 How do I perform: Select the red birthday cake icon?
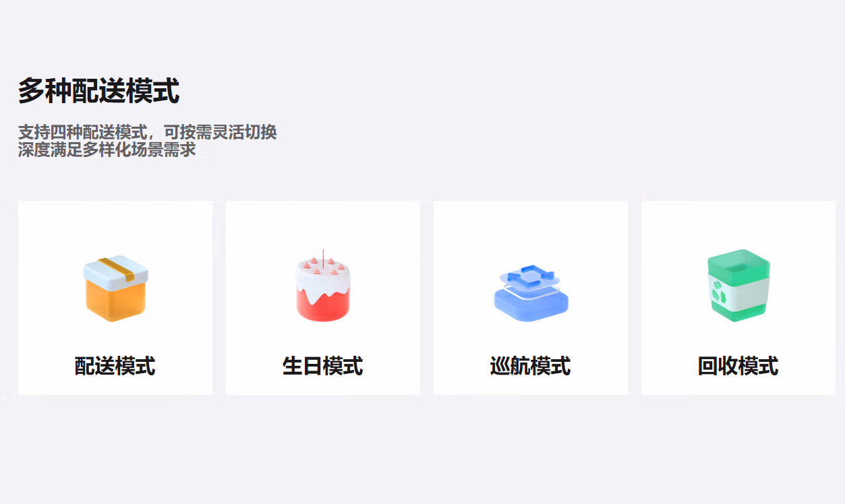tap(323, 286)
